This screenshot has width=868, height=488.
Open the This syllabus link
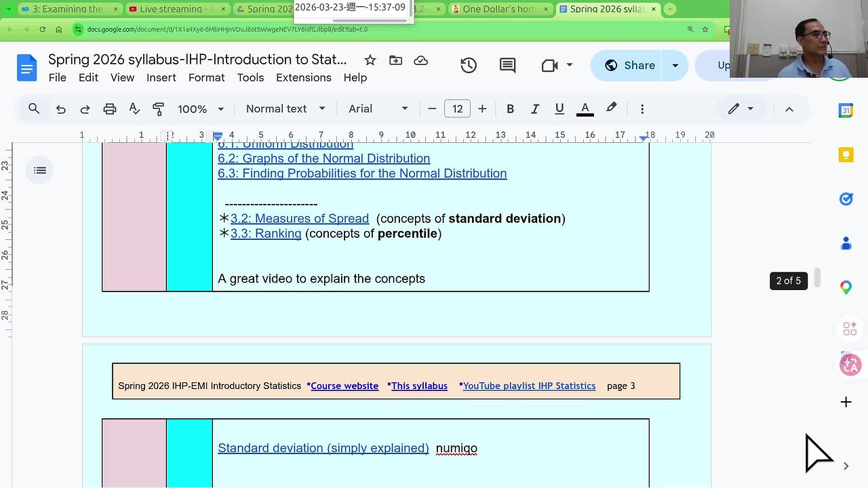[x=419, y=386]
